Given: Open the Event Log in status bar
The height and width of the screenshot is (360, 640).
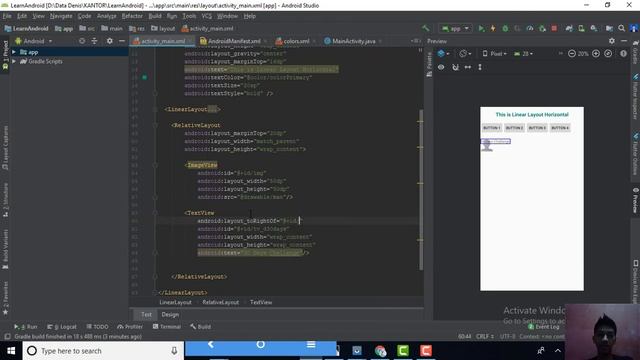Looking at the screenshot, I should pos(544,327).
